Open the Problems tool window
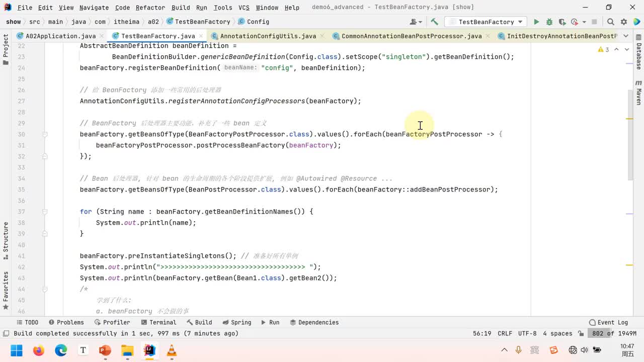The width and height of the screenshot is (644, 362). (66, 322)
